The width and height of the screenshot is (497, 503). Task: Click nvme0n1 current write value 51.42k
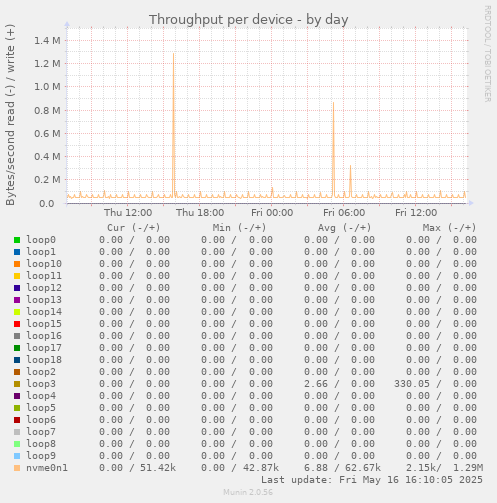point(158,468)
